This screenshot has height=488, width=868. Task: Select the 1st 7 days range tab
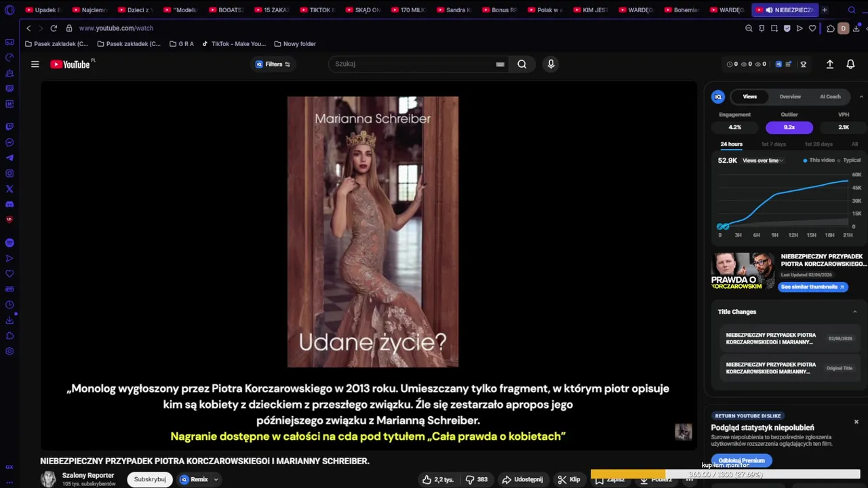pos(773,144)
